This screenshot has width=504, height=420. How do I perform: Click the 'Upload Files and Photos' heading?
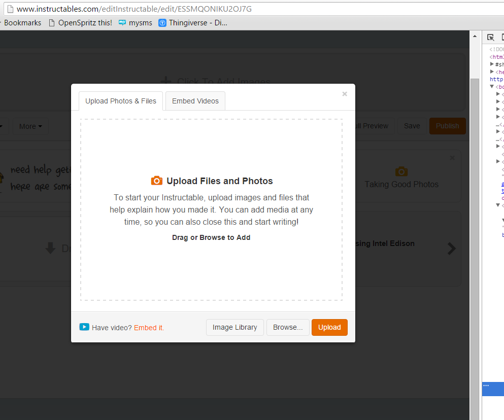(x=220, y=181)
